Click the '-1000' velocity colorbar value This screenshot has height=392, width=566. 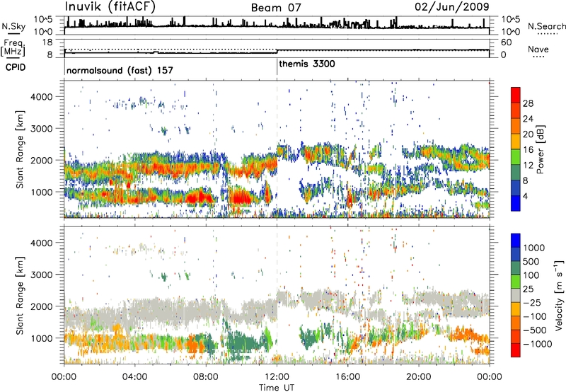(537, 344)
